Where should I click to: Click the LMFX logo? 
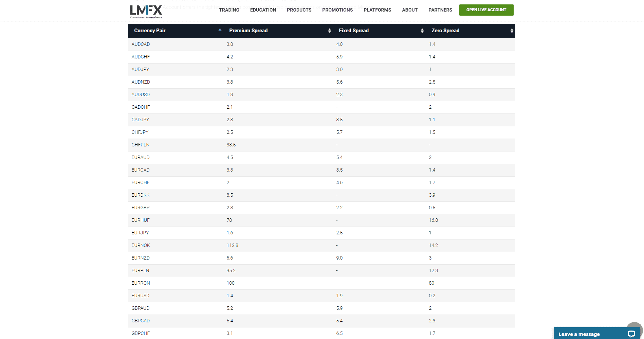coord(145,11)
